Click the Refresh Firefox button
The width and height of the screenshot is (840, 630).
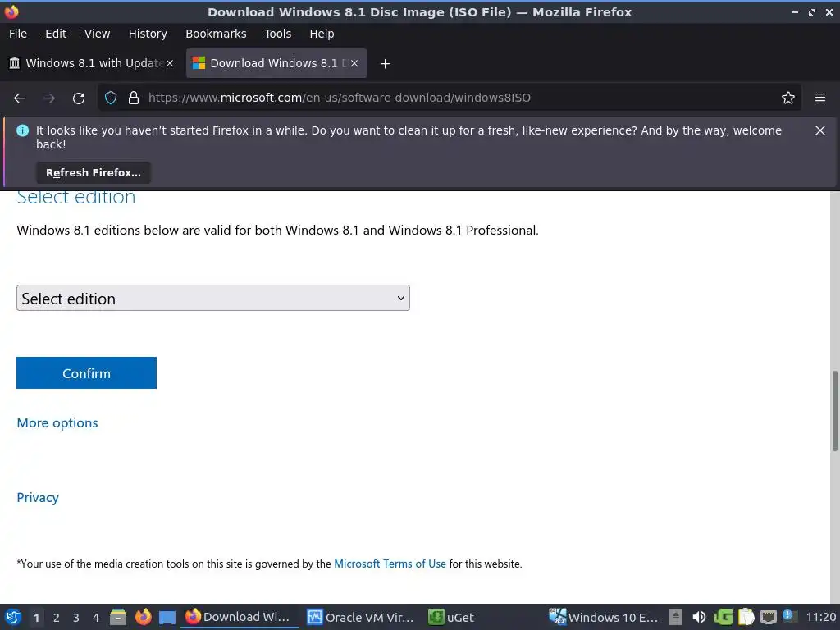tap(94, 172)
